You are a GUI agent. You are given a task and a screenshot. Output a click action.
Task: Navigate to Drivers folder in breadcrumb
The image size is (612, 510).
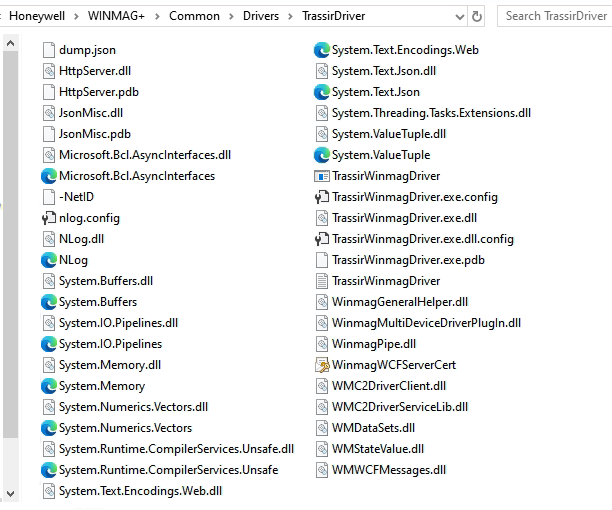(x=261, y=16)
